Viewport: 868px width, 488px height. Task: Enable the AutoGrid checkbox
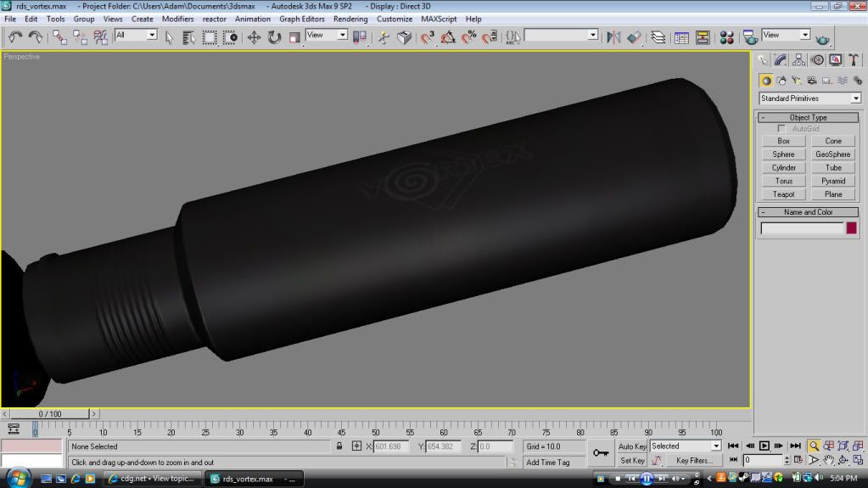coord(781,128)
